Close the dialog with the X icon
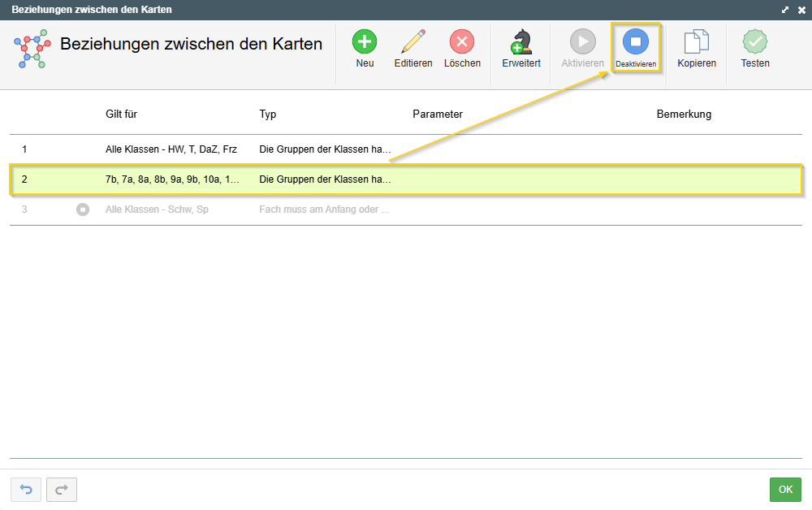Viewport: 812px width, 510px height. click(801, 10)
